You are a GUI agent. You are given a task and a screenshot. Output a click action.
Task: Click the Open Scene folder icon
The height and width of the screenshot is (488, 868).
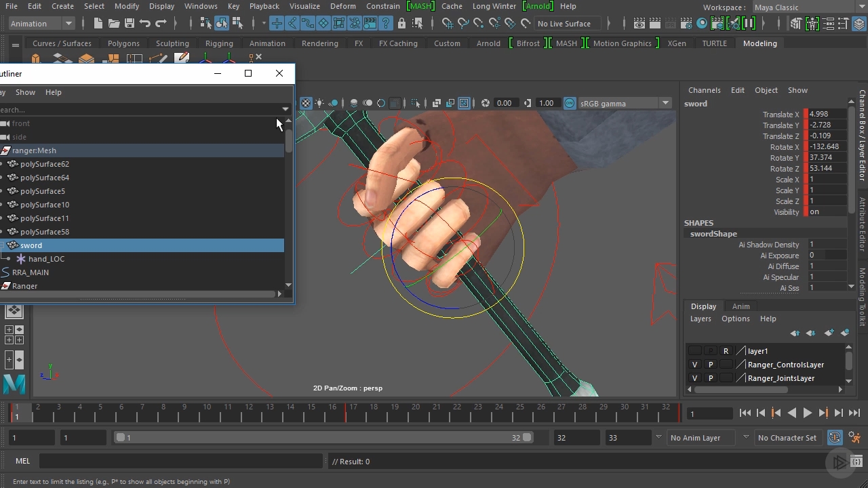(x=114, y=23)
